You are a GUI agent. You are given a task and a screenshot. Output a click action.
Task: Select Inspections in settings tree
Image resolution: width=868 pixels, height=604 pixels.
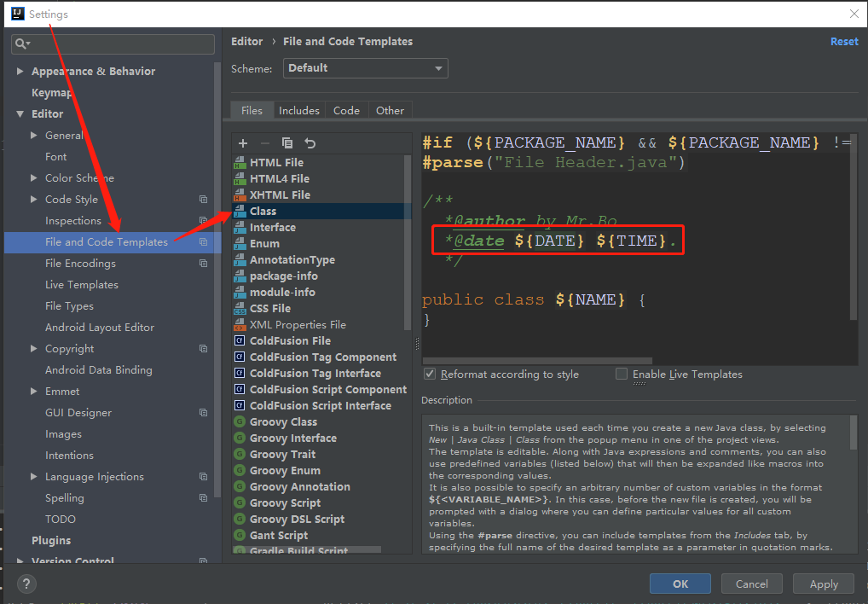click(x=73, y=221)
